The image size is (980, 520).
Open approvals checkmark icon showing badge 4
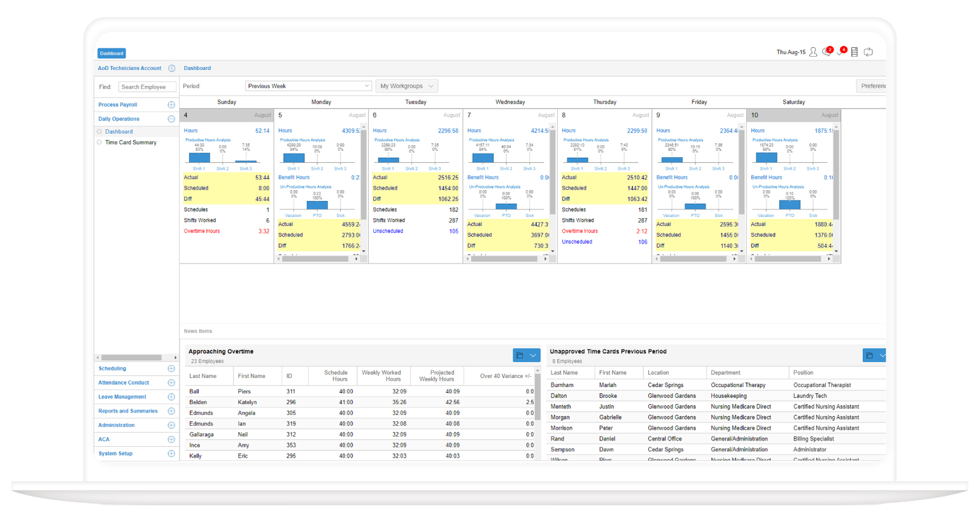(841, 51)
